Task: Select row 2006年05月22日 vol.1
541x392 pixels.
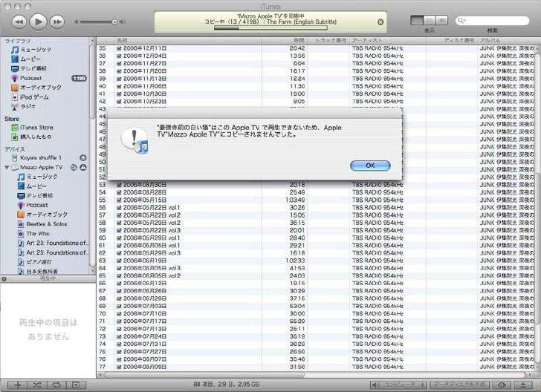Action: 316,208
